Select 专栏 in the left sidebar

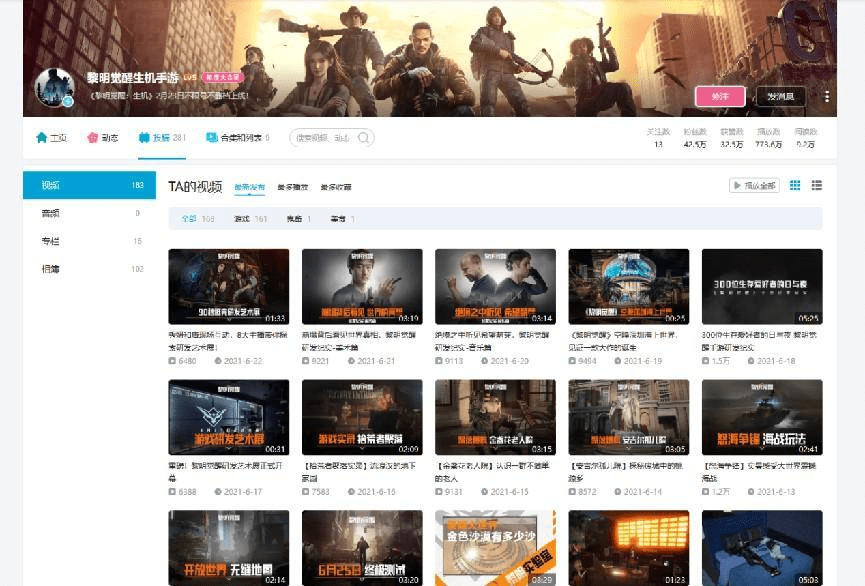[89, 241]
